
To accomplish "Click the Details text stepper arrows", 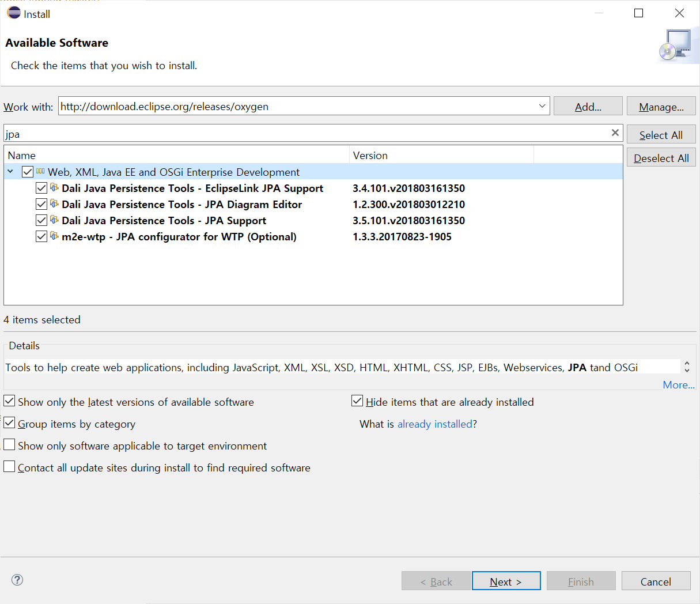I will point(687,367).
